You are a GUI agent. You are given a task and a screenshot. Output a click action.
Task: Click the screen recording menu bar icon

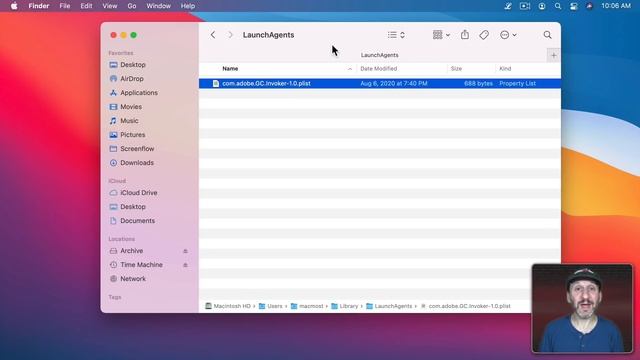click(524, 6)
